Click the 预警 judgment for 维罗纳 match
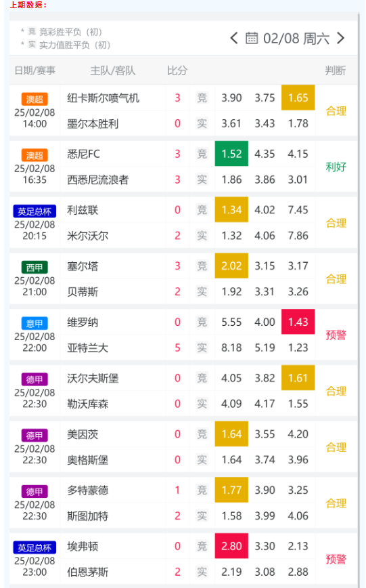This screenshot has width=366, height=588. pyautogui.click(x=336, y=335)
